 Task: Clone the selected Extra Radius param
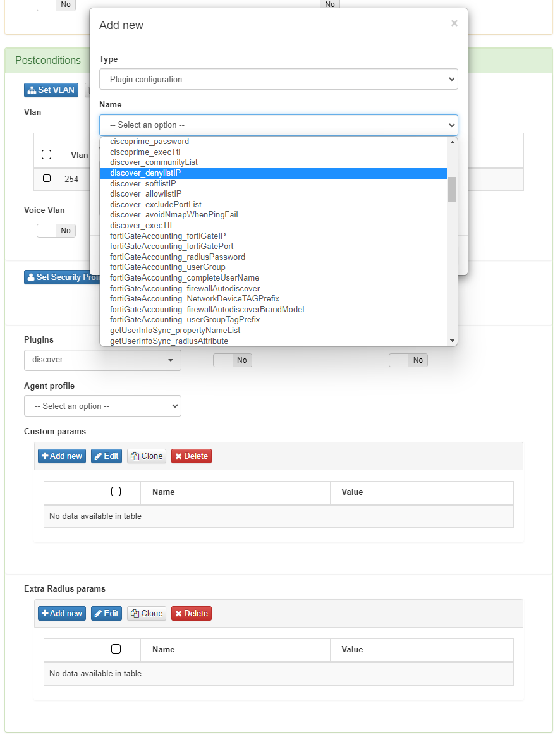coord(147,614)
